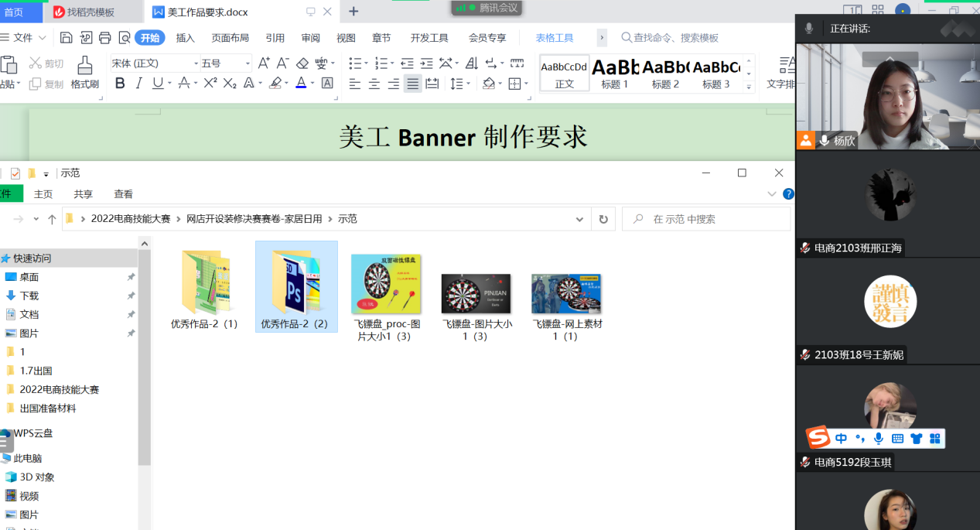This screenshot has width=980, height=530.
Task: Apply the 标题 1 heading style
Action: [615, 74]
